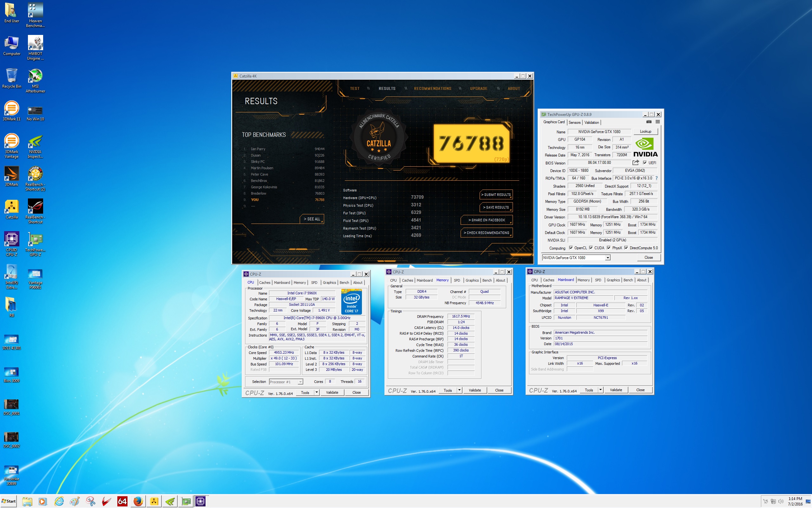Toggle the UEFI checkbox in GPU-Z
The image size is (812, 508).
point(645,163)
